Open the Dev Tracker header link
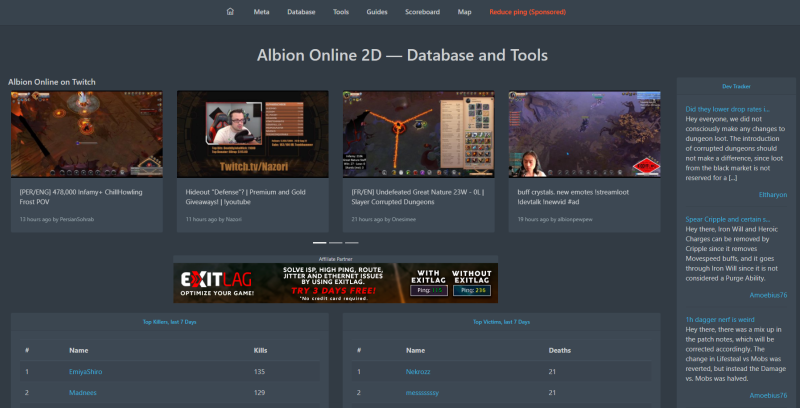The image size is (800, 408). [x=736, y=86]
